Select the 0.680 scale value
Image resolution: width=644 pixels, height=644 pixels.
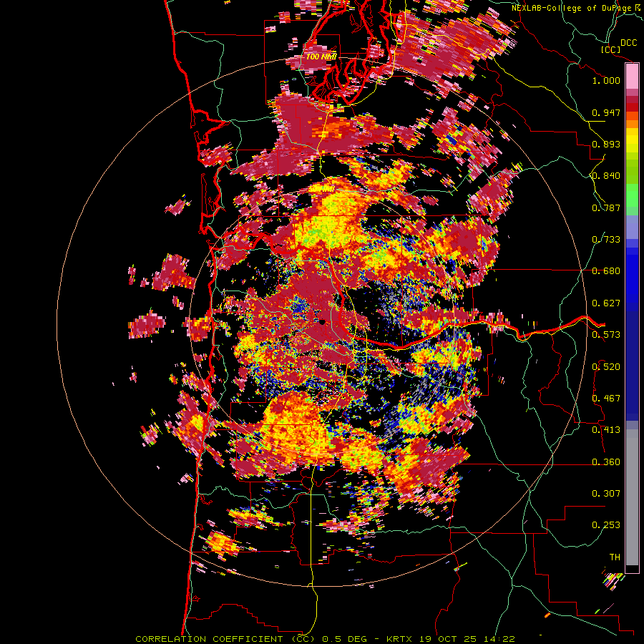606,271
